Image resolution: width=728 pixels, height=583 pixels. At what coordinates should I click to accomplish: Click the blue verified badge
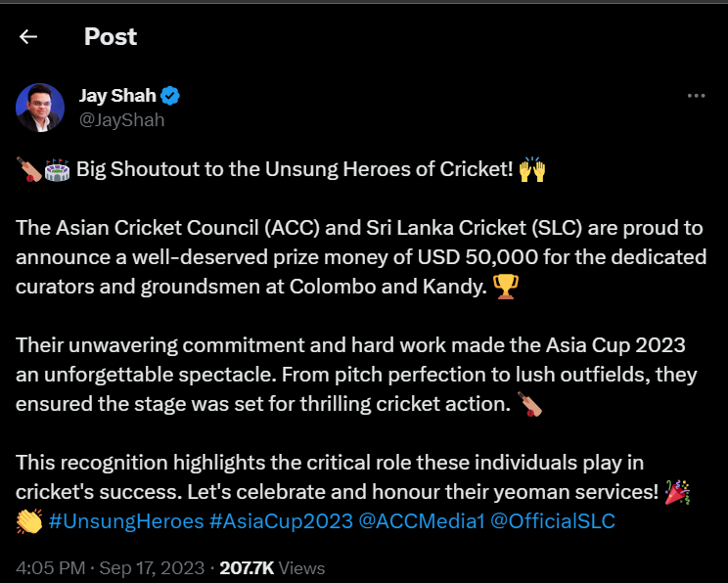coord(170,96)
